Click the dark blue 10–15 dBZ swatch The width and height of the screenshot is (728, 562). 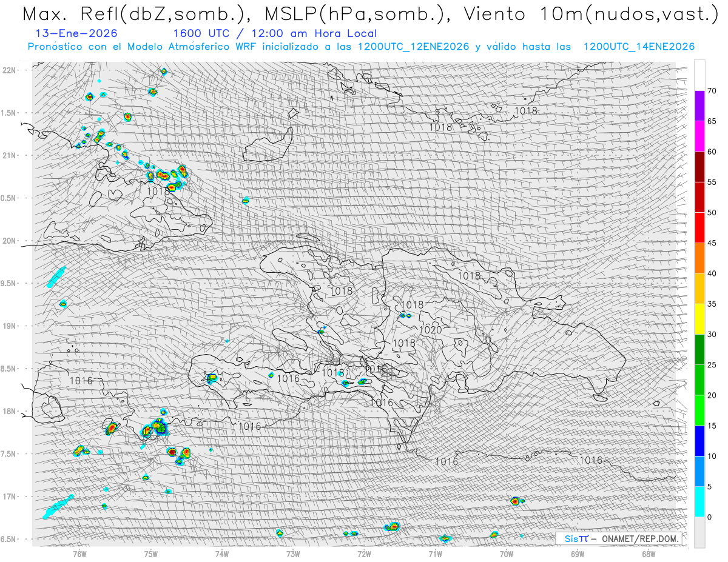(x=699, y=441)
